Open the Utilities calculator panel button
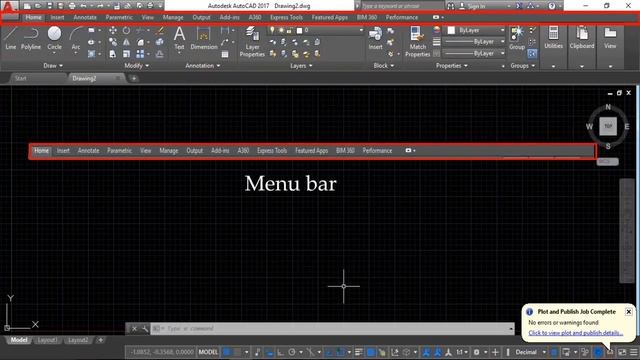 pos(553,38)
